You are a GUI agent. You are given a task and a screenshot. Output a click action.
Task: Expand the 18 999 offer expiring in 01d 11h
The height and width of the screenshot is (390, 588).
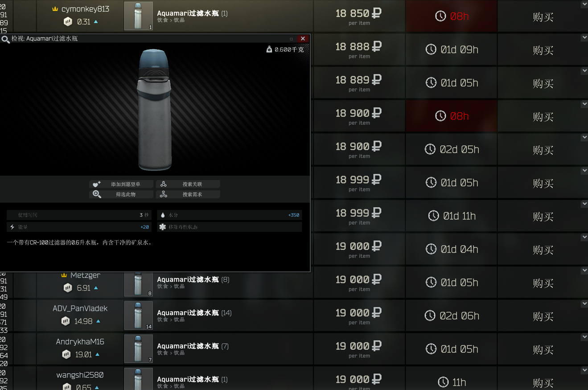click(x=584, y=204)
